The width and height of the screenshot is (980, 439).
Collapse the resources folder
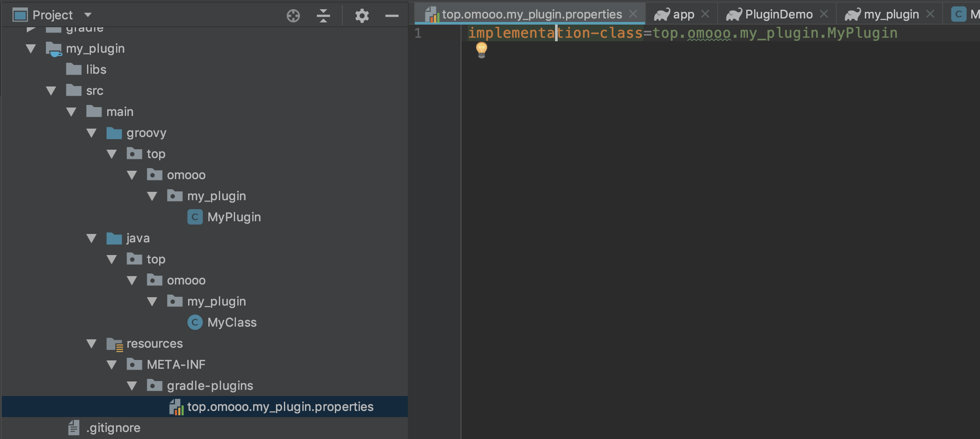[x=91, y=343]
